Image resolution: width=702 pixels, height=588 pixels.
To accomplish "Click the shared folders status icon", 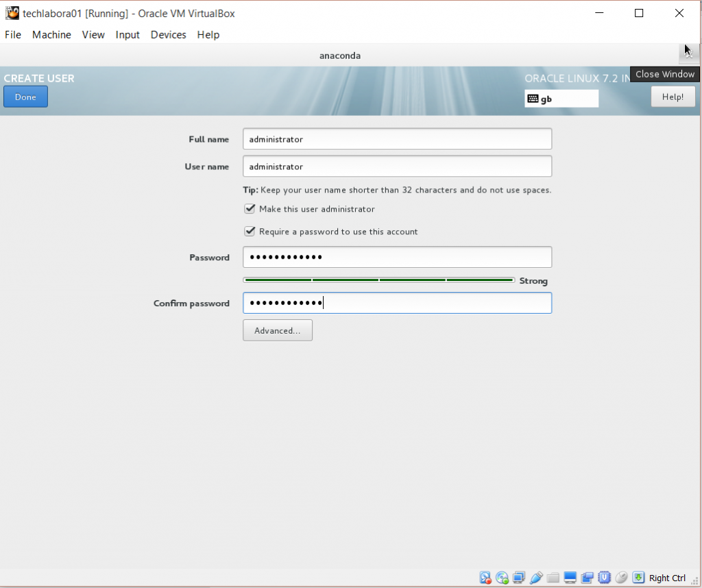I will [x=553, y=578].
